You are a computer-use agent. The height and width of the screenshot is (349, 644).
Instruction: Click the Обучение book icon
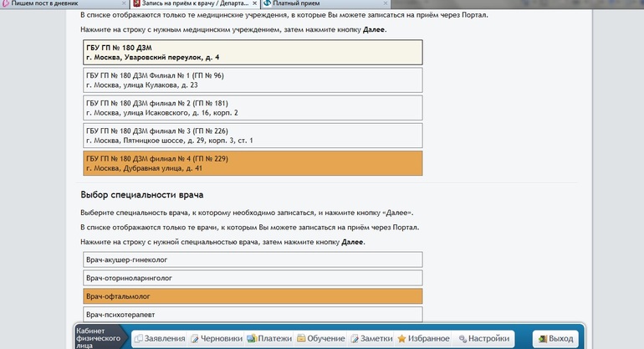coord(301,339)
